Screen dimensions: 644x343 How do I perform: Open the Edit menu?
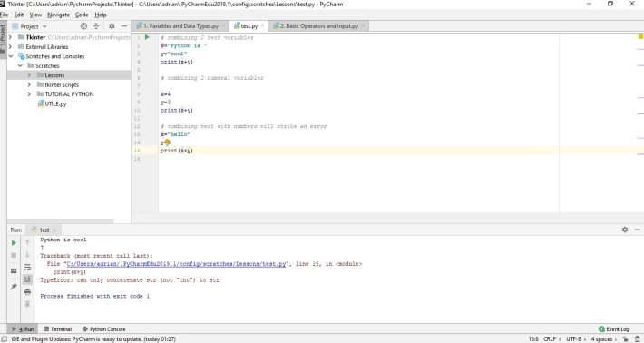(19, 15)
